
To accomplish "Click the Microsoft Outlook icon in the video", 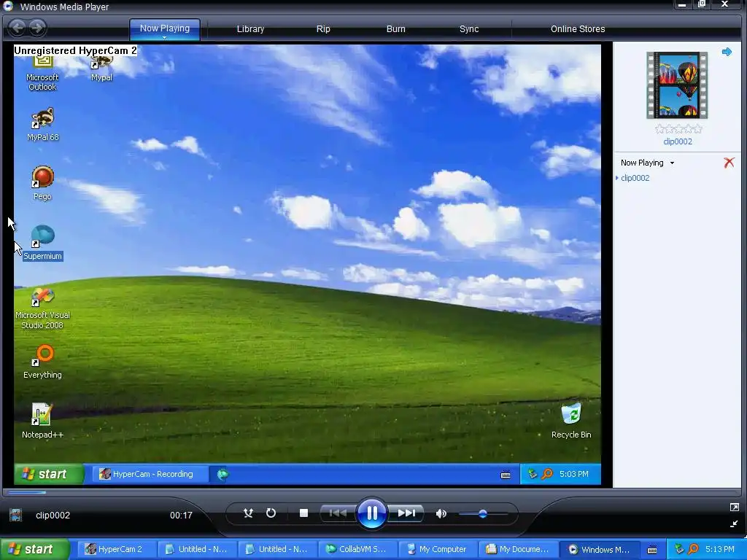I will tap(42, 74).
